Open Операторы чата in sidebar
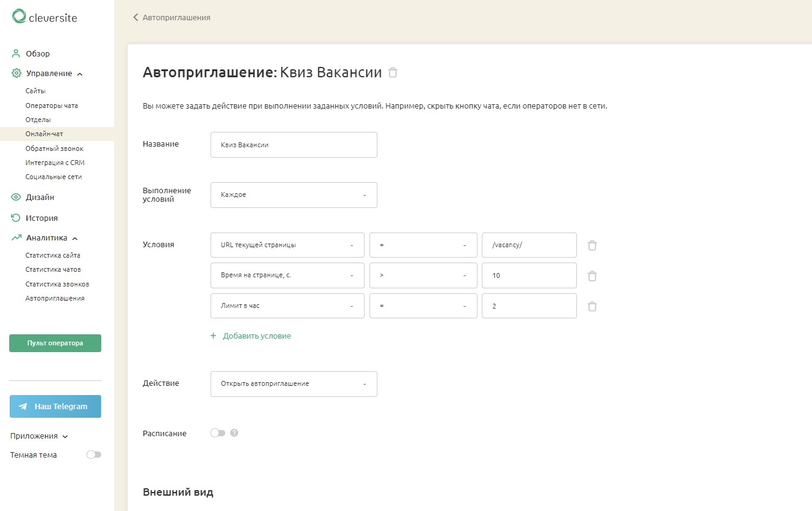Image resolution: width=812 pixels, height=511 pixels. [52, 106]
